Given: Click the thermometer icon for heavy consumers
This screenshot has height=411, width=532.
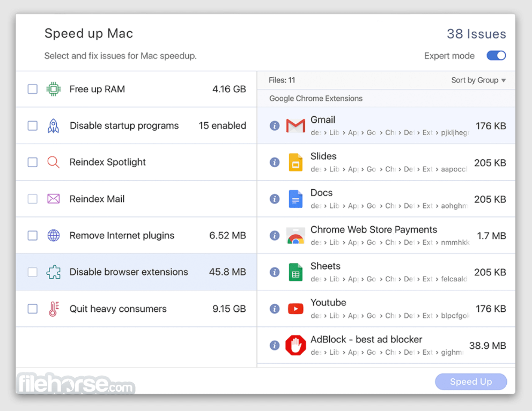Looking at the screenshot, I should click(x=53, y=309).
